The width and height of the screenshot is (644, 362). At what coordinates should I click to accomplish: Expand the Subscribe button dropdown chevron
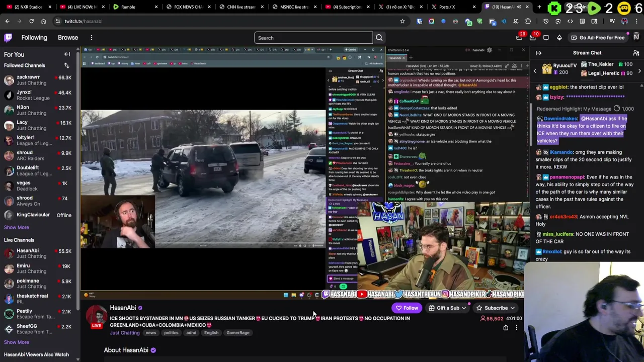coord(512,308)
